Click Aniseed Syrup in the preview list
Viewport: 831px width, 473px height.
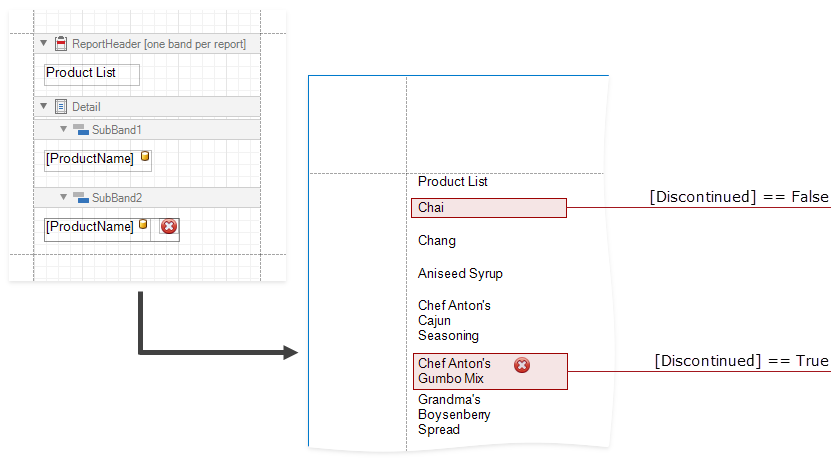[460, 274]
